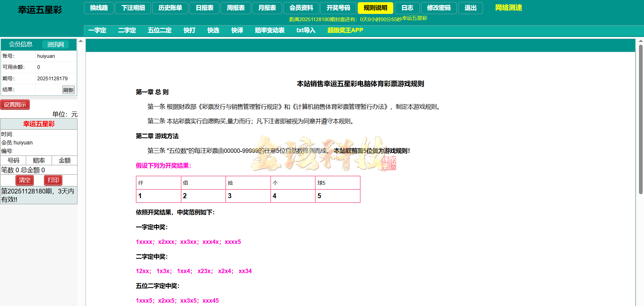The height and width of the screenshot is (306, 644).
Task: View the 下注明细 betting details
Action: (x=133, y=8)
